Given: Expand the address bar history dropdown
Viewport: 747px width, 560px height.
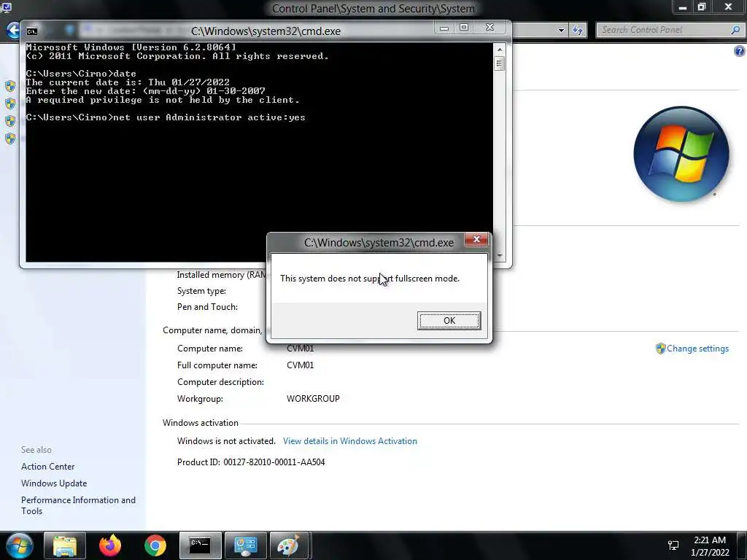Looking at the screenshot, I should tap(561, 31).
